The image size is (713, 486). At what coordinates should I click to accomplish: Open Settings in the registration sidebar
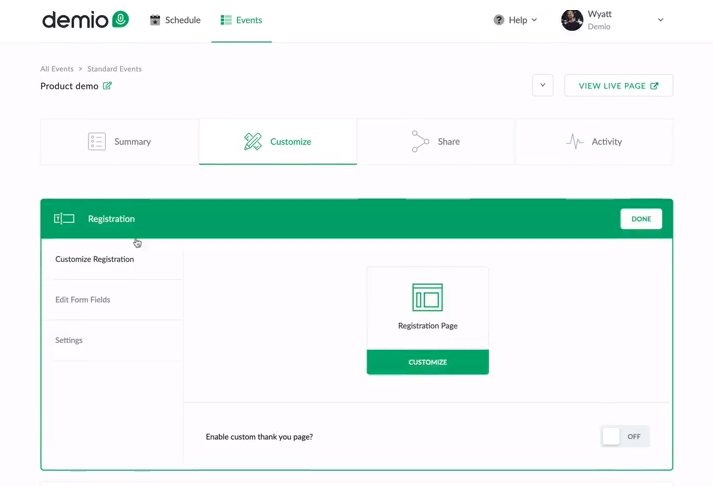pyautogui.click(x=69, y=340)
